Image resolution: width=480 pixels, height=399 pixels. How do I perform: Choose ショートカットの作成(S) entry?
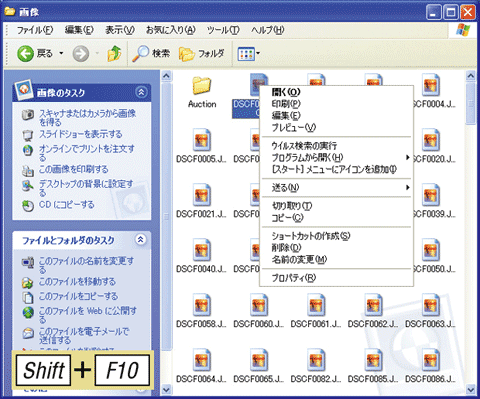point(336,236)
